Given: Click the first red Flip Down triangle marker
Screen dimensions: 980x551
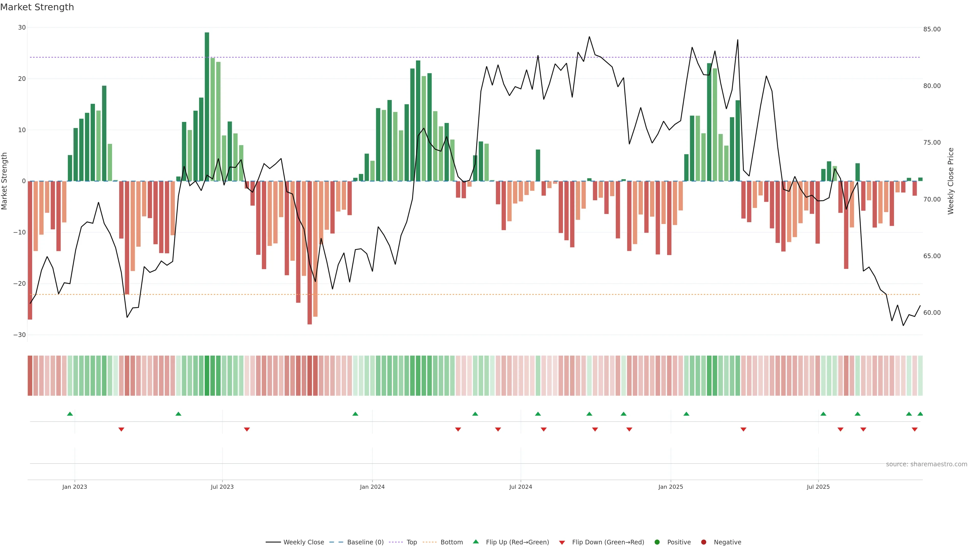Looking at the screenshot, I should click(121, 429).
